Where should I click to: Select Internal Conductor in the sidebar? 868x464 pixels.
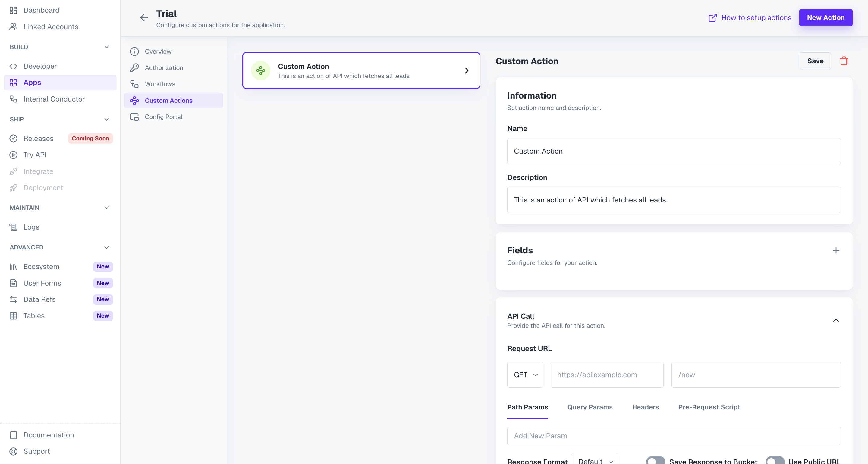(54, 99)
